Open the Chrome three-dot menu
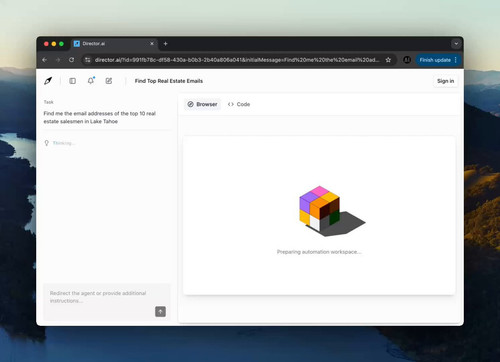 (456, 60)
